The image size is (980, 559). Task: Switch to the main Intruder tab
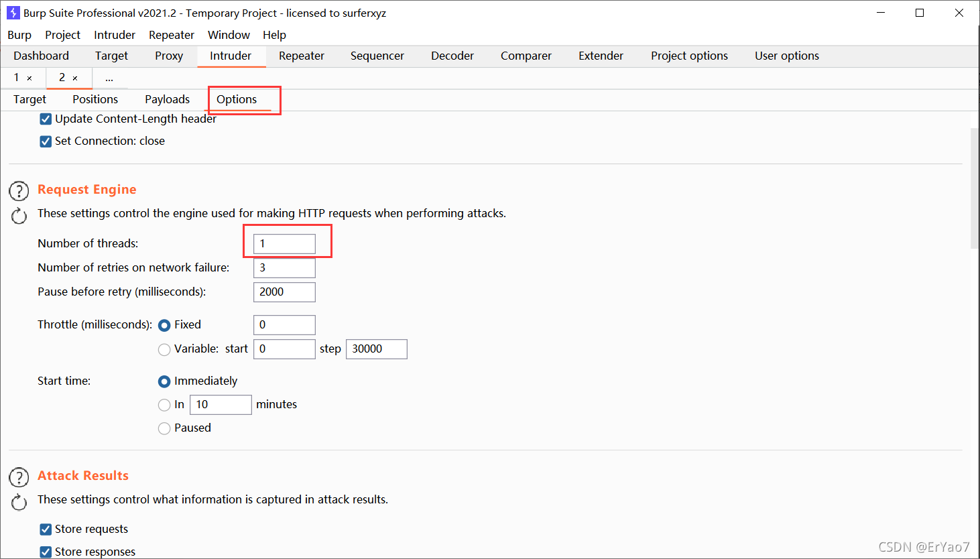pos(231,56)
